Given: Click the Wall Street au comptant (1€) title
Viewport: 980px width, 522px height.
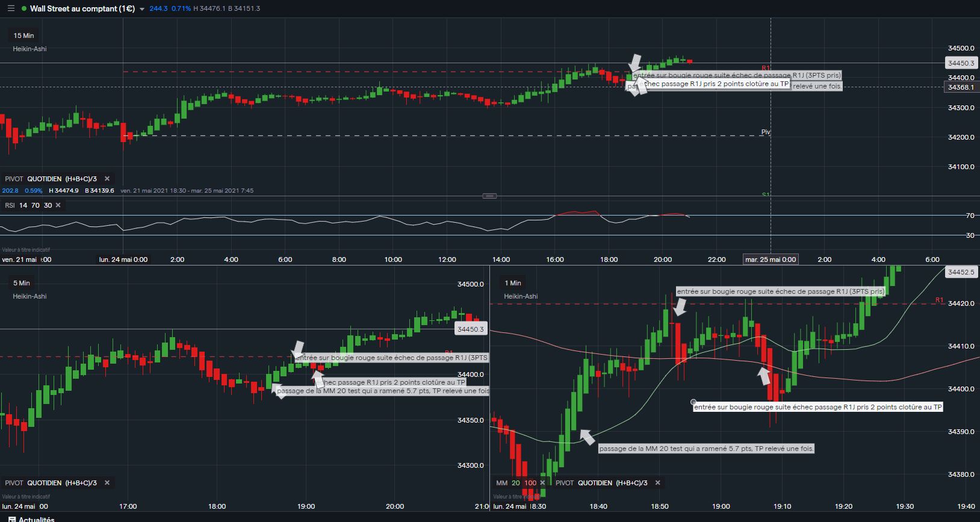Looking at the screenshot, I should click(82, 8).
